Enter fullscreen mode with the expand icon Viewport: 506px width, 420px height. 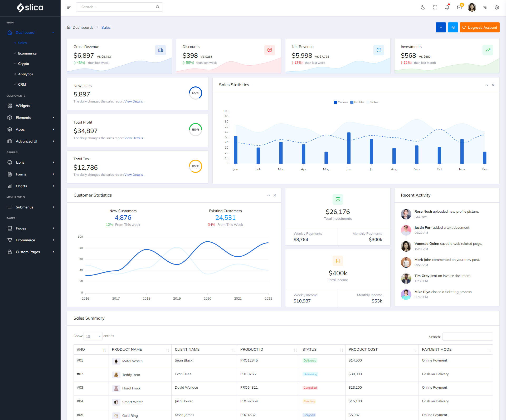(435, 7)
